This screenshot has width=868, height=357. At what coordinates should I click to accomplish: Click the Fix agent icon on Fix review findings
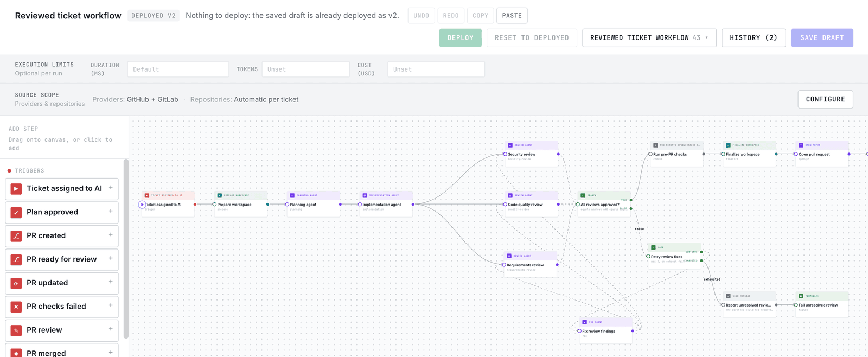point(585,322)
